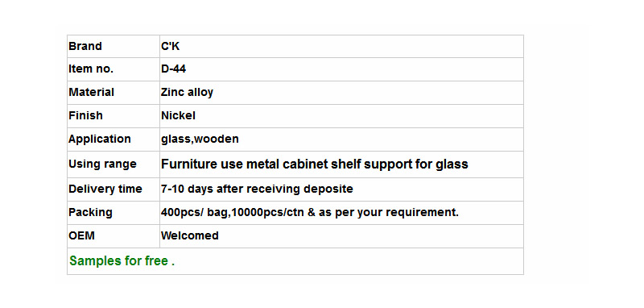Select the Nickel finish value
644x308 pixels.
[x=178, y=115]
